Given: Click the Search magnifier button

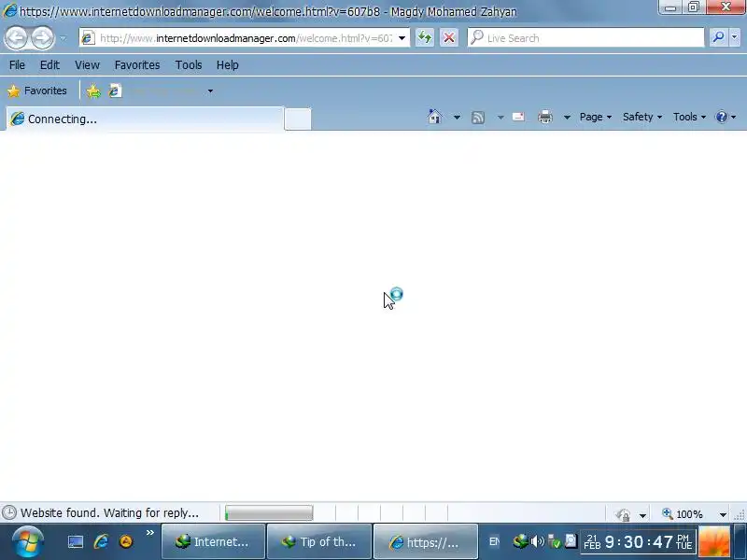Looking at the screenshot, I should point(718,37).
